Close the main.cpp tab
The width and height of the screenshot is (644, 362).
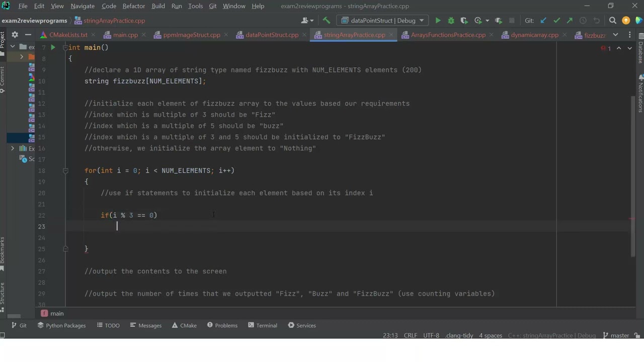144,35
